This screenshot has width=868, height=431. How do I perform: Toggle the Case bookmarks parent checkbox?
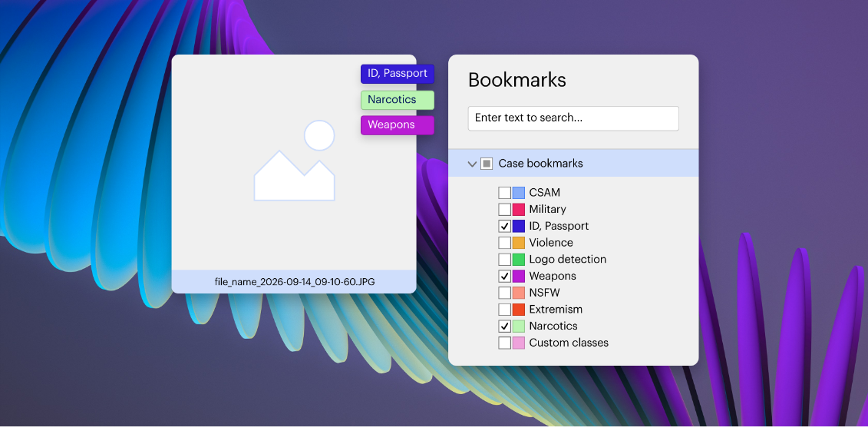coord(487,164)
